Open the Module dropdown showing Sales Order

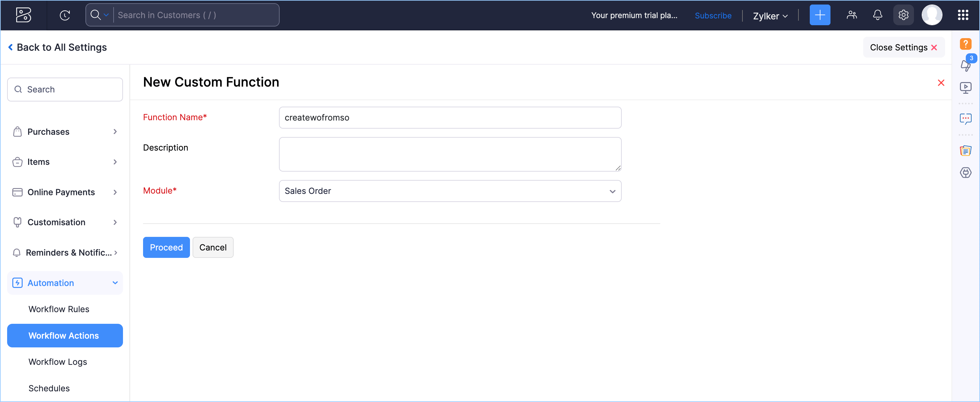coord(450,191)
